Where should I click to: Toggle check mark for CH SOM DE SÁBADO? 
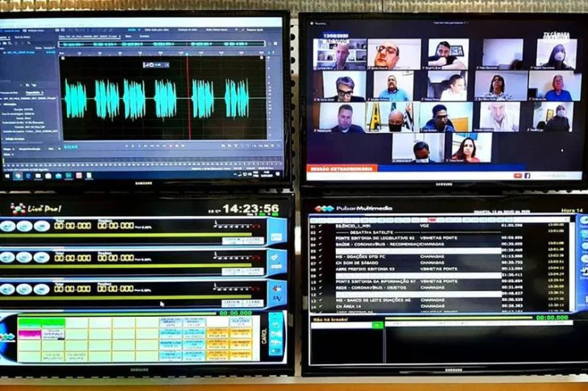pos(321,261)
